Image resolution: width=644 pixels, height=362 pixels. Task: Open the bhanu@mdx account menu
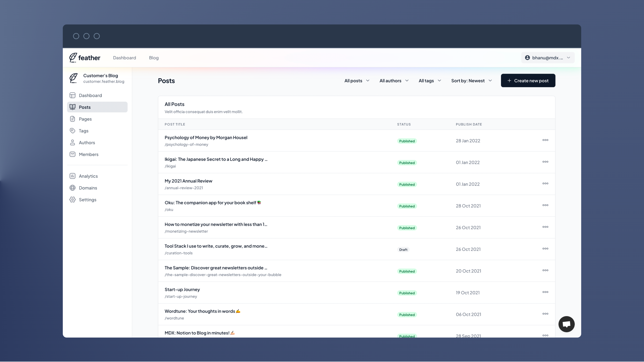click(x=548, y=58)
